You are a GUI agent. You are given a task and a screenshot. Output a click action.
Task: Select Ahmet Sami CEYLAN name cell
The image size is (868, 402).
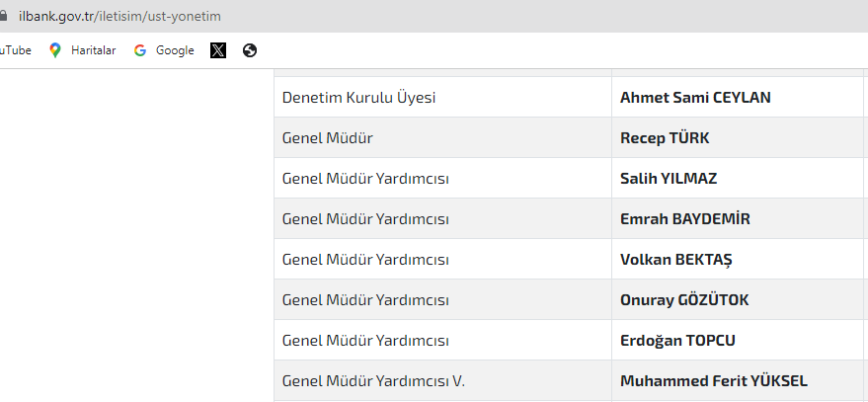click(x=738, y=97)
